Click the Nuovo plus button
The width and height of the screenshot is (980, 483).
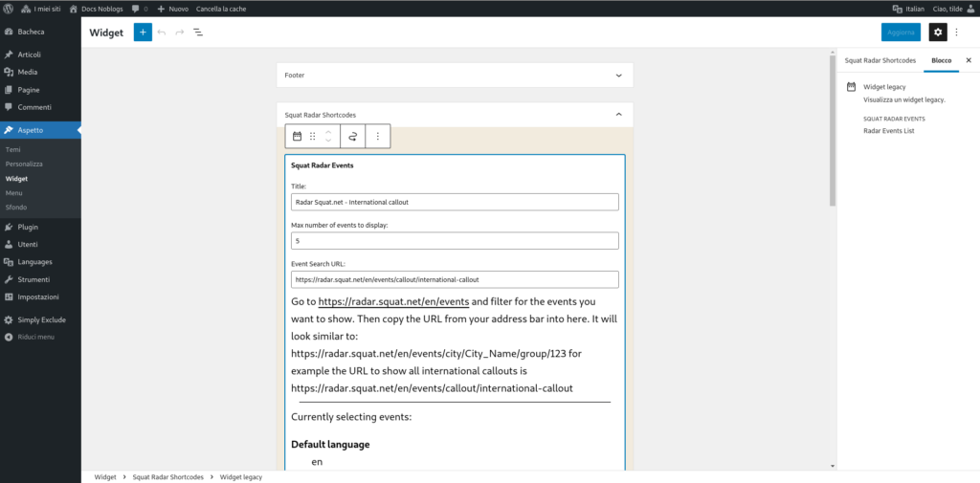[x=173, y=9]
